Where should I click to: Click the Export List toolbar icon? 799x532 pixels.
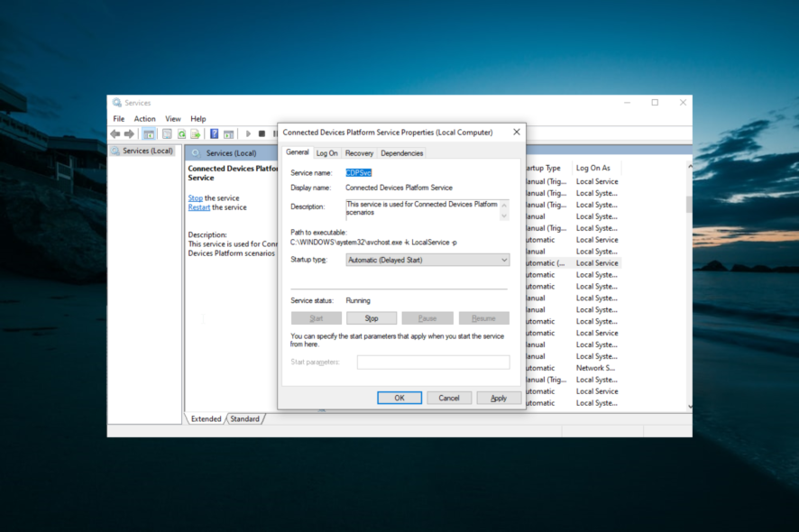coord(195,134)
